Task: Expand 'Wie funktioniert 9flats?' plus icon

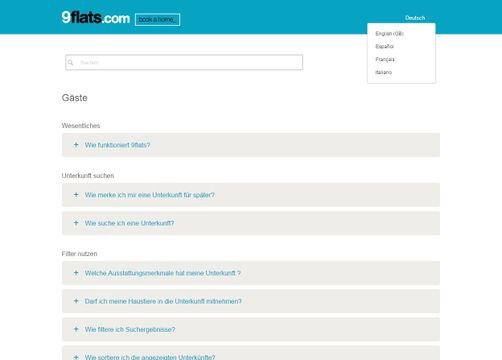Action: (76, 145)
